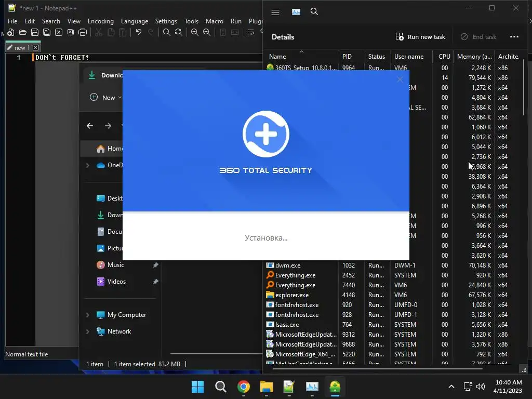
Task: Close the 'new 1' tab via its X
Action: tap(36, 47)
